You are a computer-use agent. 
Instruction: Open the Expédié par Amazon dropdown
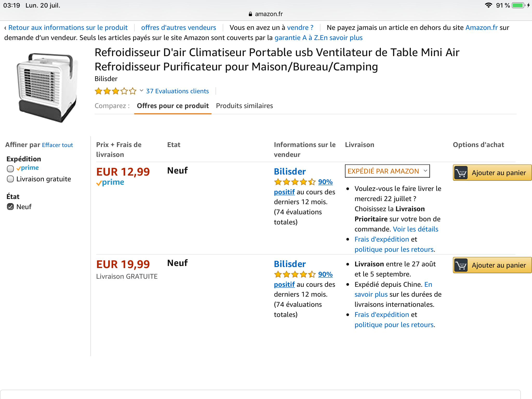(387, 171)
